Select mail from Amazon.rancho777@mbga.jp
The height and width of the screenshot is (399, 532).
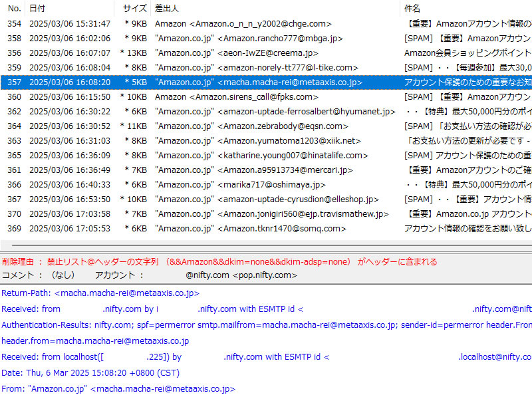pyautogui.click(x=266, y=39)
